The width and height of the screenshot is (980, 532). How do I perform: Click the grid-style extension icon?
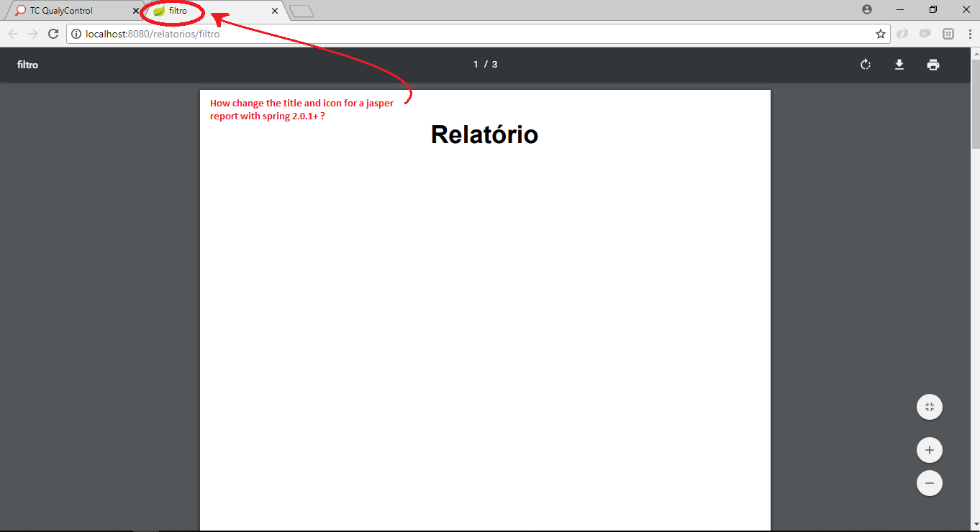click(948, 33)
